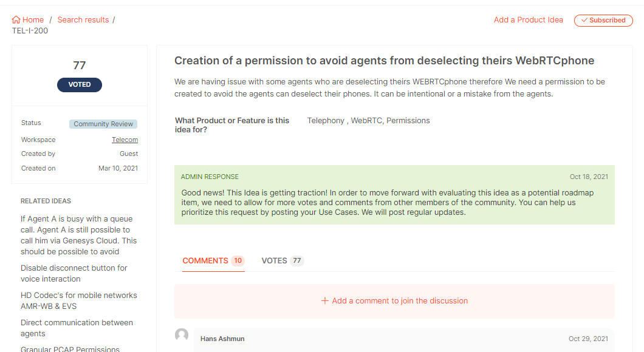The width and height of the screenshot is (644, 352).
Task: Open HD Codec's for mobile networks idea
Action: pos(79,301)
